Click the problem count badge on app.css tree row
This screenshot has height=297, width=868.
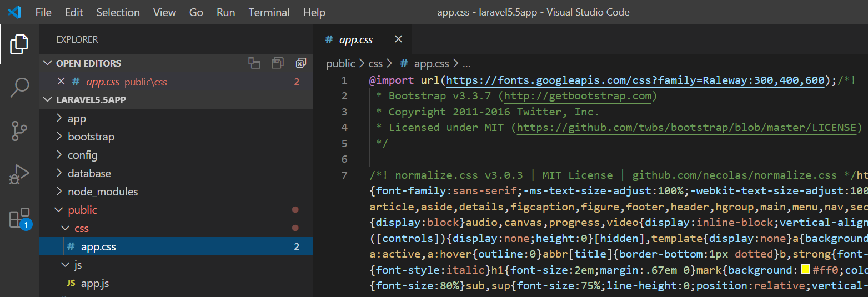tap(297, 247)
